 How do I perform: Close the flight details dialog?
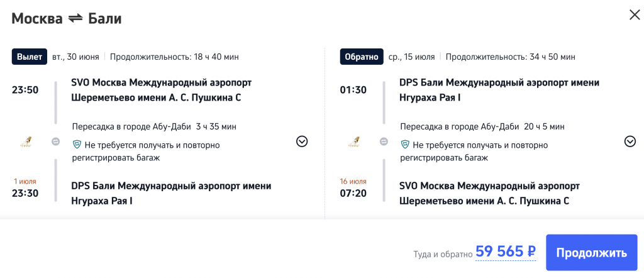pos(635,15)
